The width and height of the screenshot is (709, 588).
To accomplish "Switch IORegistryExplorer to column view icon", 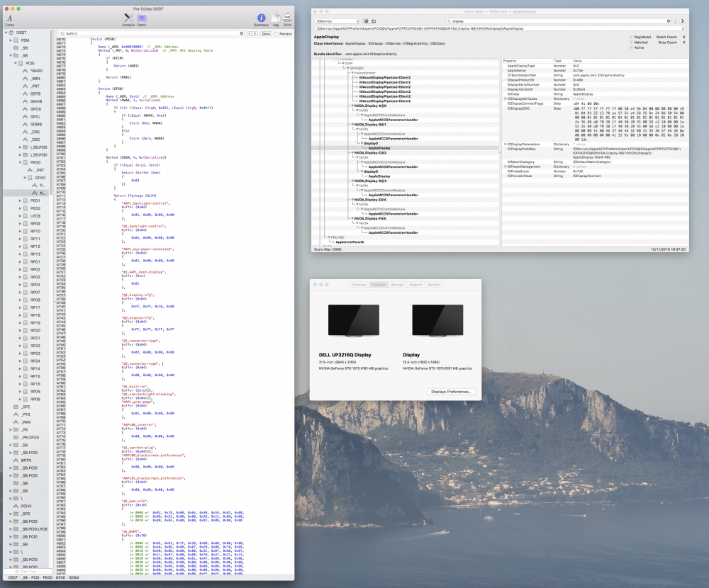I will pyautogui.click(x=374, y=21).
